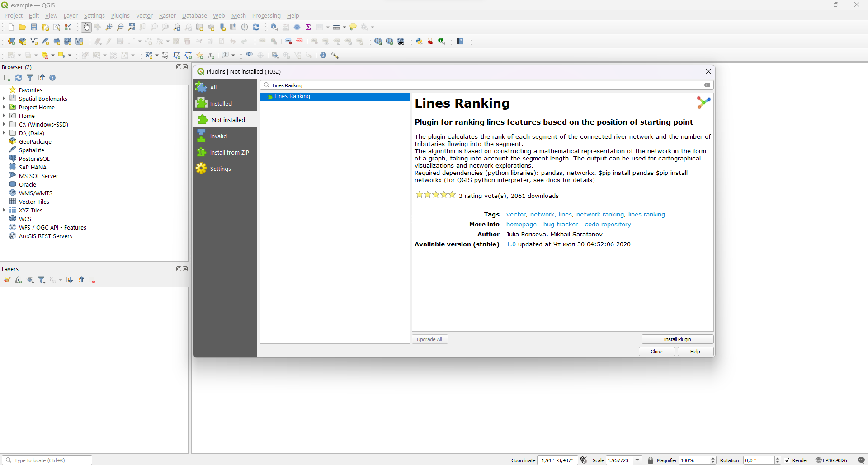
Task: Click the Map Tips speech bubble icon
Action: (353, 27)
